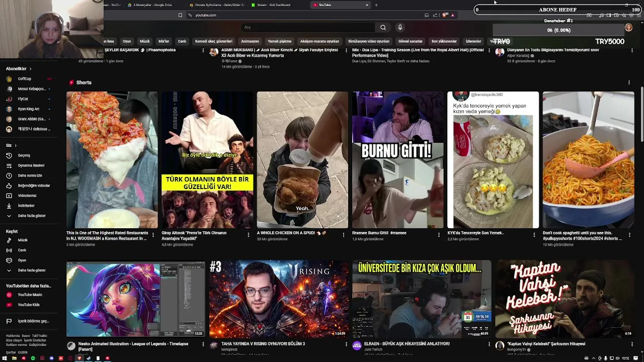Viewport: 644px width, 362px height.
Task: Open menu for ELRAEN Büyük Aşk video
Action: coord(489,344)
